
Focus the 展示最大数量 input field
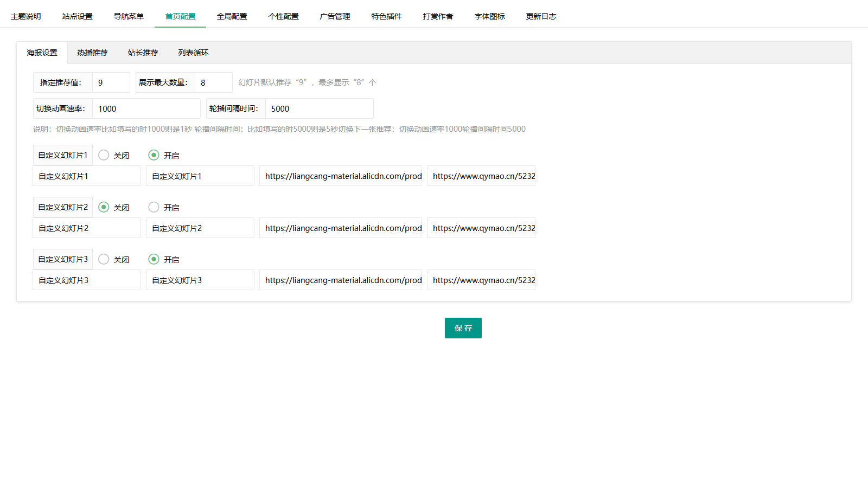pyautogui.click(x=213, y=82)
